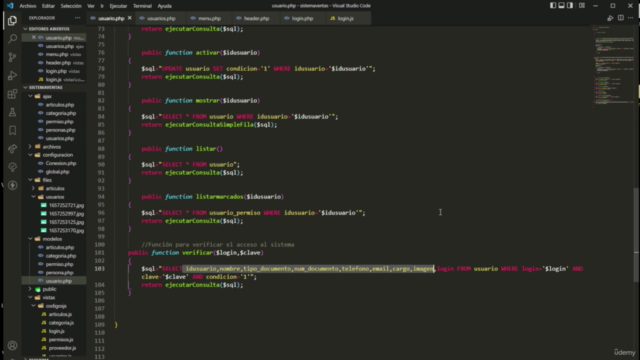Click the listarmarcados function name
The width and height of the screenshot is (640, 360).
220,197
